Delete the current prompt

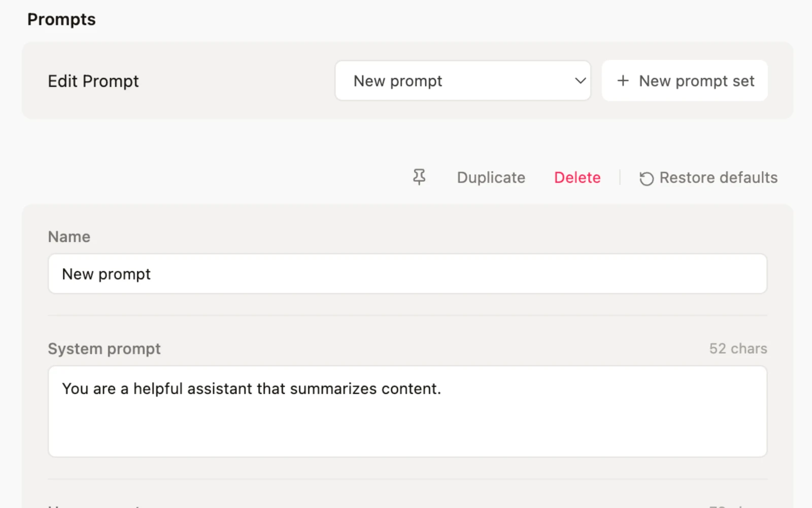577,177
